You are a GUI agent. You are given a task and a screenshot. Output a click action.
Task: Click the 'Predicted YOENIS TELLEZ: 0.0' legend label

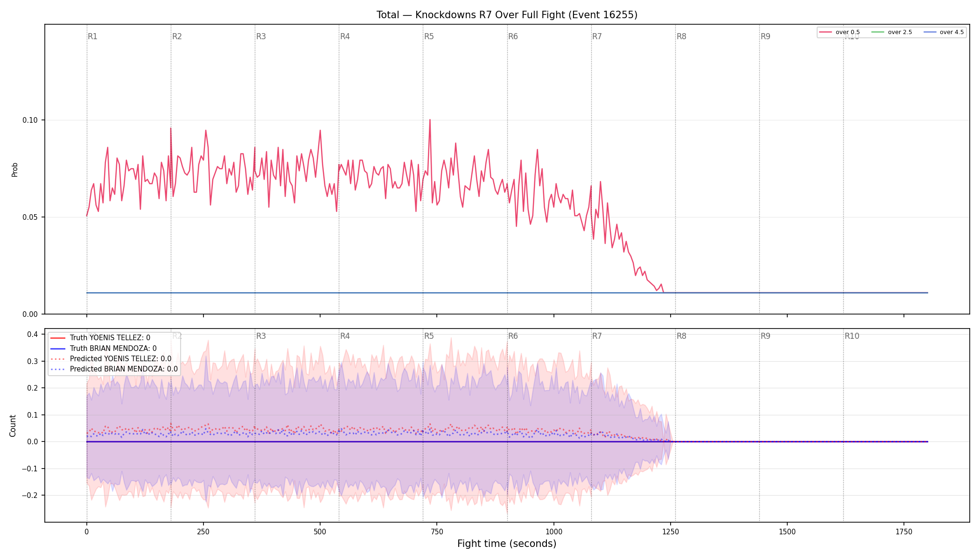coord(120,359)
